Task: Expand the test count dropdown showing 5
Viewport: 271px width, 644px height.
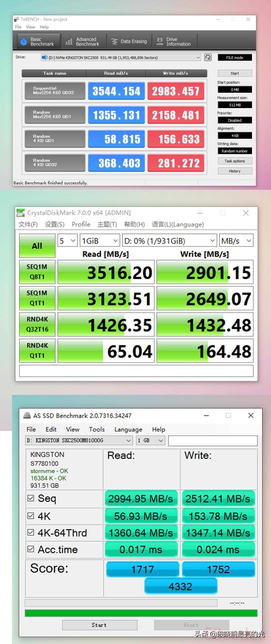Action: (x=68, y=241)
